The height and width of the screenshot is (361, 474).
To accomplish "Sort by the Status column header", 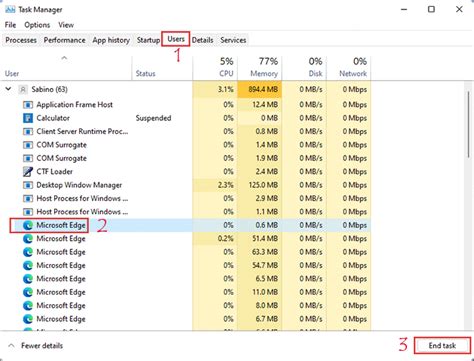I will (162, 68).
